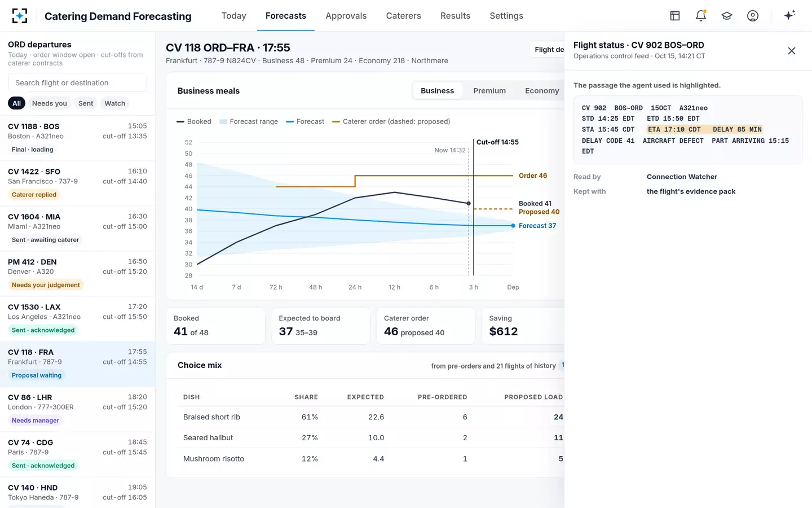This screenshot has width=812, height=508.
Task: Select the Premium cabin segment
Action: [489, 91]
